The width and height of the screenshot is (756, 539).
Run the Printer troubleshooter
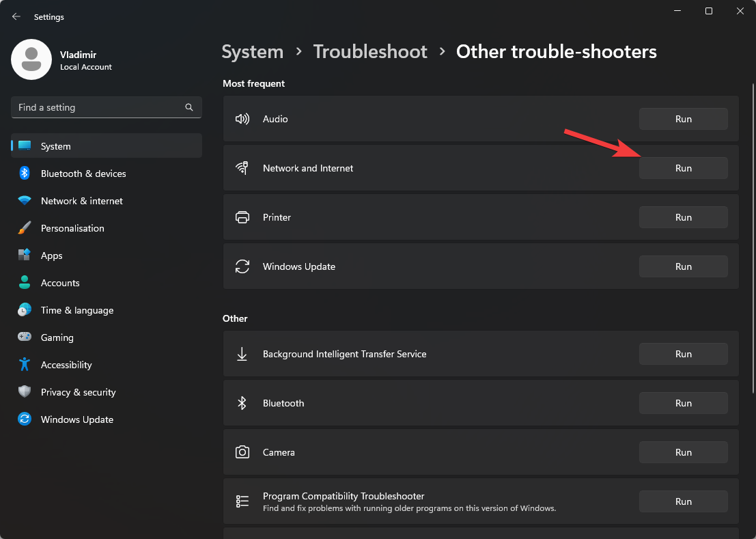point(683,217)
